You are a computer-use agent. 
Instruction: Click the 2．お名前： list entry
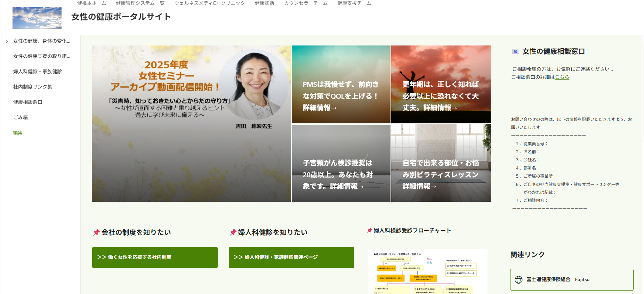coord(528,152)
